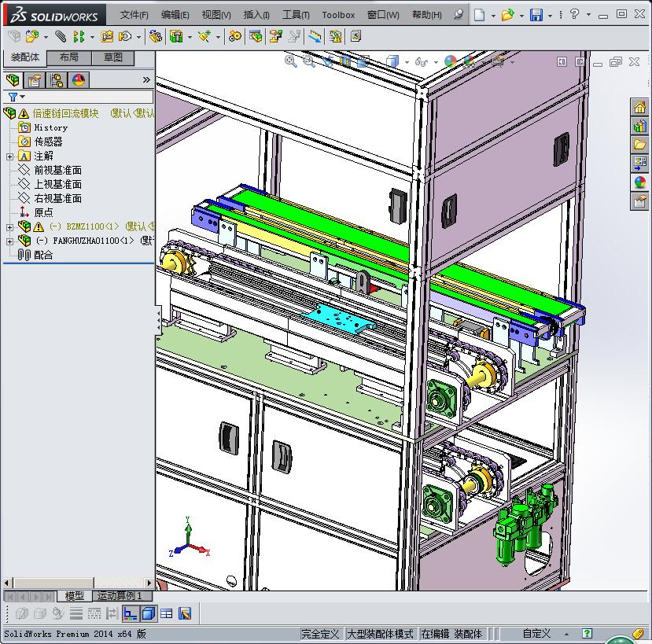Open the File Explorer folder task pane icon
This screenshot has height=644, width=652.
pyautogui.click(x=639, y=145)
